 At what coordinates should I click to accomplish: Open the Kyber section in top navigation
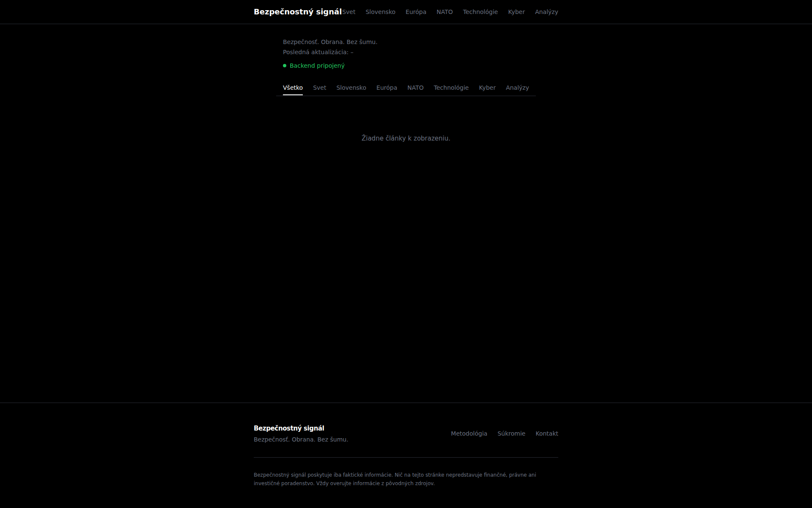516,12
